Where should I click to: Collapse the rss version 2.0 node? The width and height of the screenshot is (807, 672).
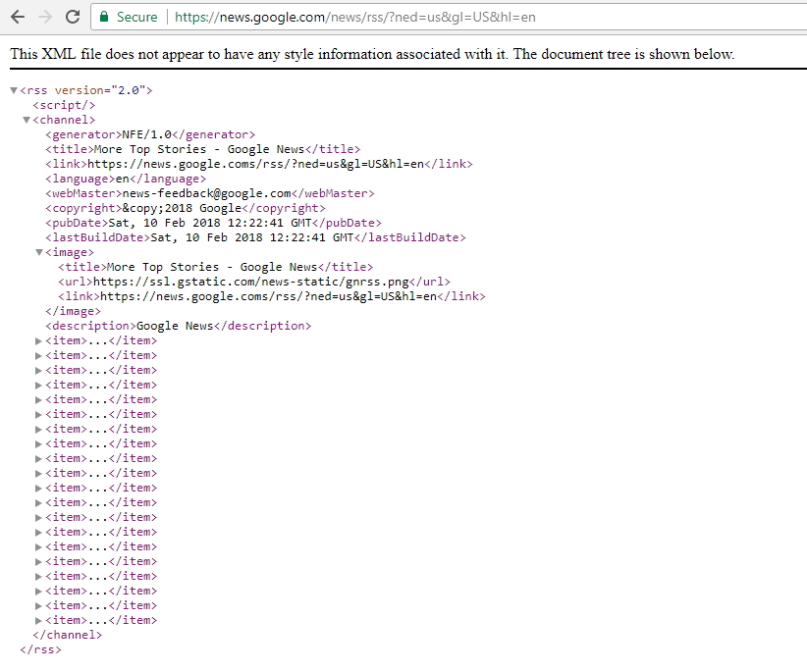(14, 90)
